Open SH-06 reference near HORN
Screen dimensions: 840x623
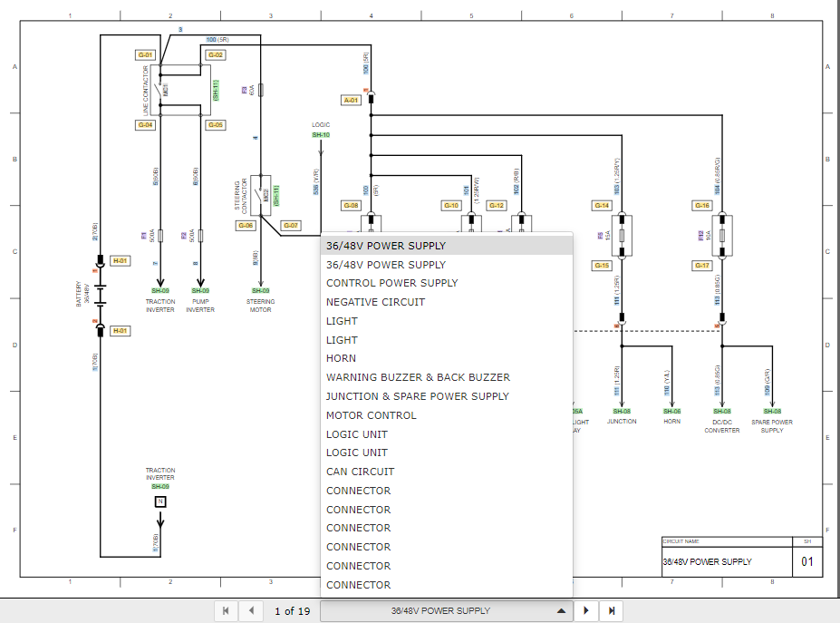pos(671,410)
